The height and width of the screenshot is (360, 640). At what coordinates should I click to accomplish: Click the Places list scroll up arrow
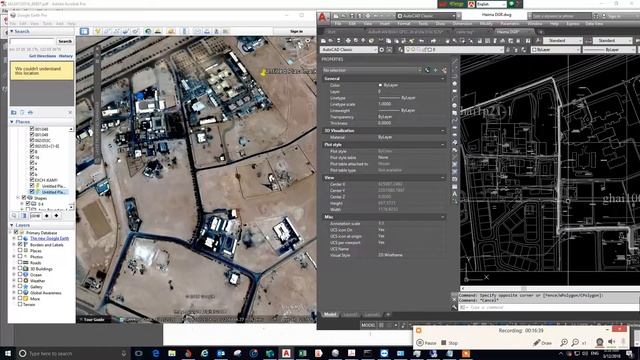71,129
